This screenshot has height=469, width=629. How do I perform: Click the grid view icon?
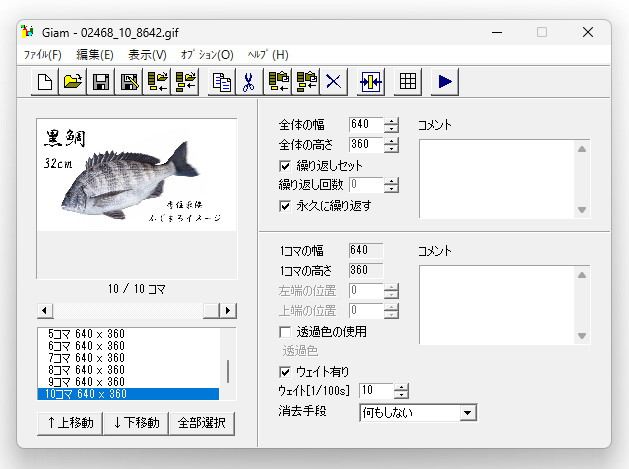pyautogui.click(x=407, y=82)
